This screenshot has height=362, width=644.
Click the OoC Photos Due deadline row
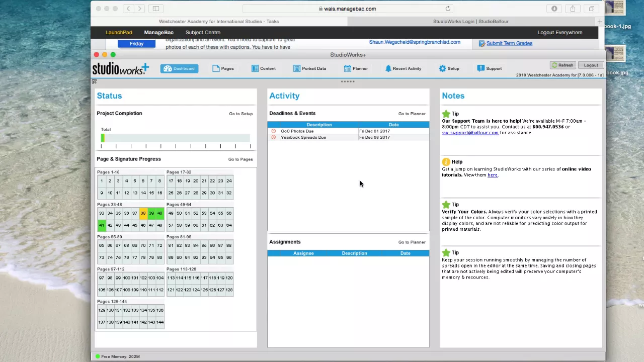tap(348, 131)
